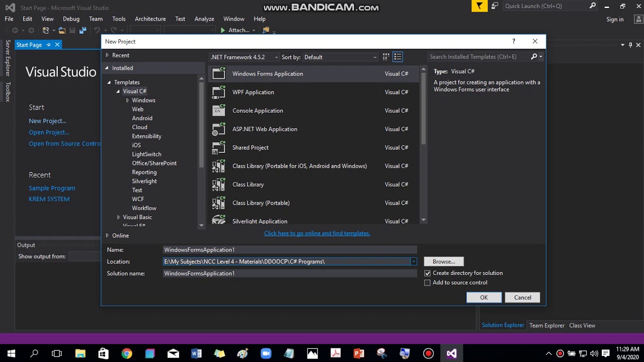644x362 pixels.
Task: Select the Class Library (Portable) template
Action: coord(314,203)
